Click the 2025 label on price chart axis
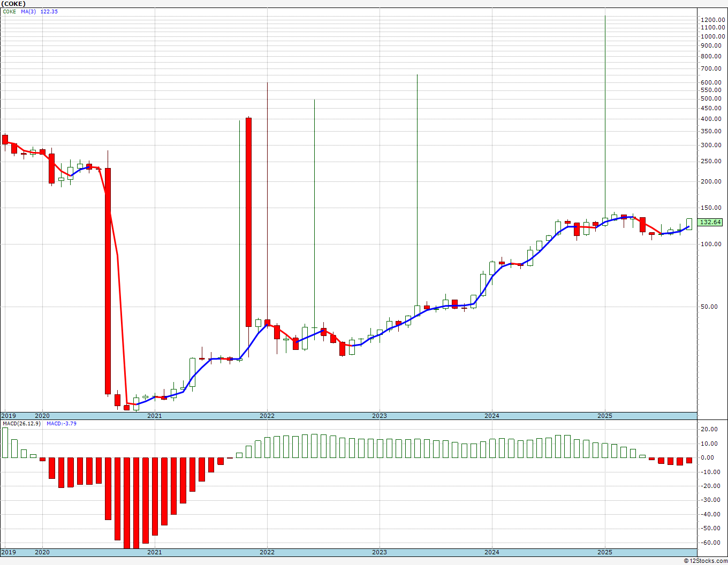The image size is (728, 565). tap(605, 416)
